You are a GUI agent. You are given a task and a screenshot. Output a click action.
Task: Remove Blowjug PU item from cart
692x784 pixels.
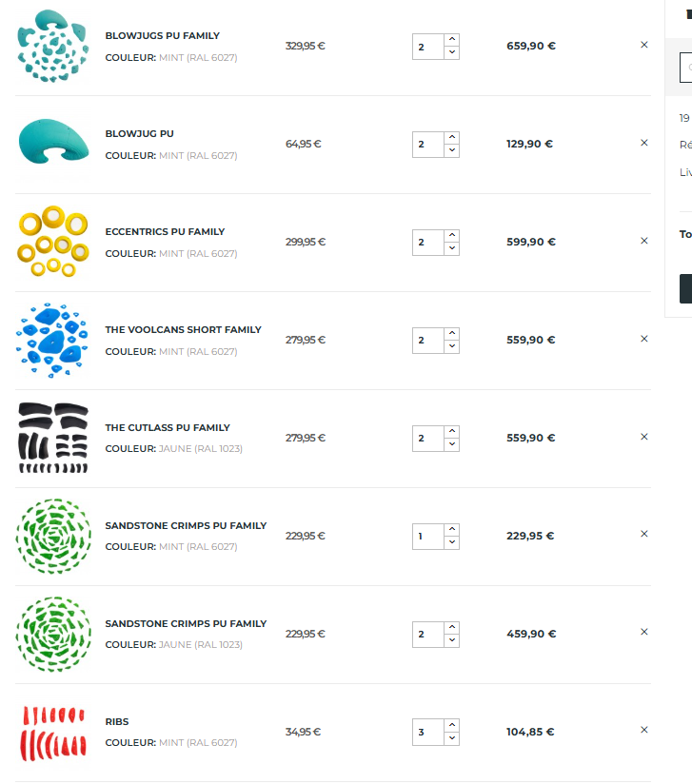(x=643, y=143)
